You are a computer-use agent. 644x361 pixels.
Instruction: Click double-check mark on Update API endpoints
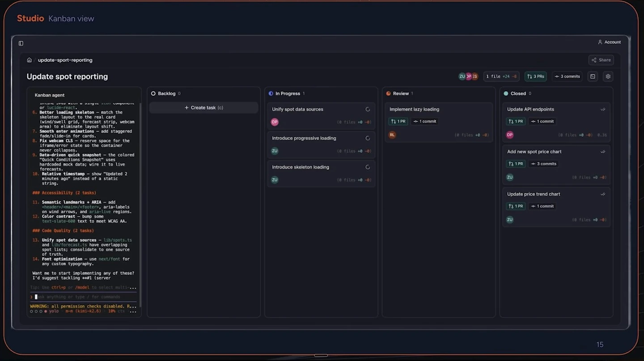pyautogui.click(x=603, y=109)
